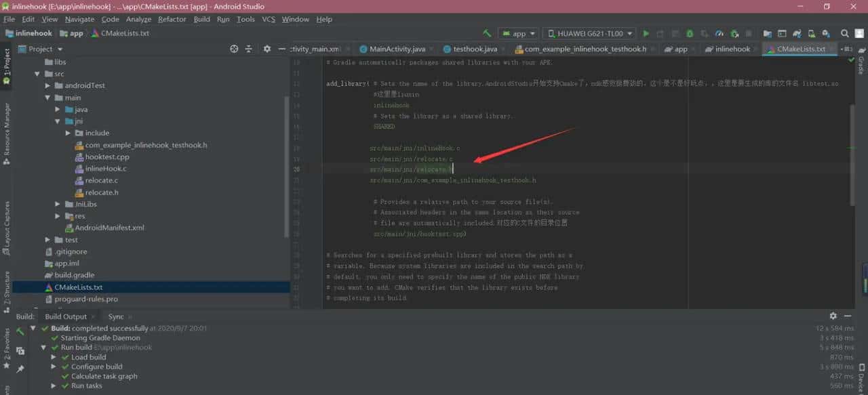Open Project panel gear settings
868x395 pixels.
267,49
